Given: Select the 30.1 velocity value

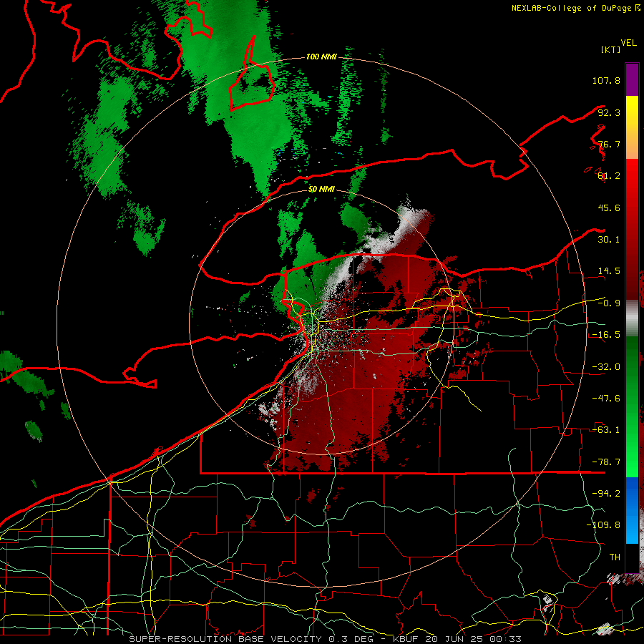Looking at the screenshot, I should pyautogui.click(x=609, y=240).
